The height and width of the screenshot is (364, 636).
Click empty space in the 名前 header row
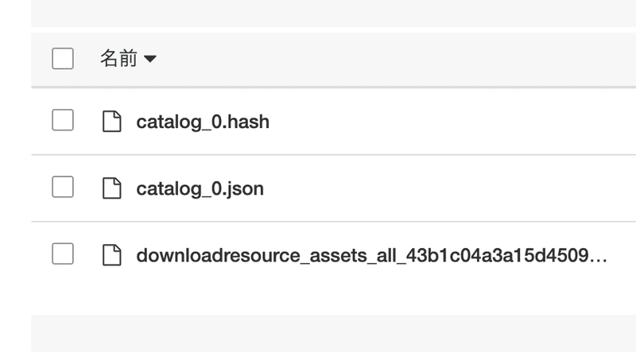(397, 59)
